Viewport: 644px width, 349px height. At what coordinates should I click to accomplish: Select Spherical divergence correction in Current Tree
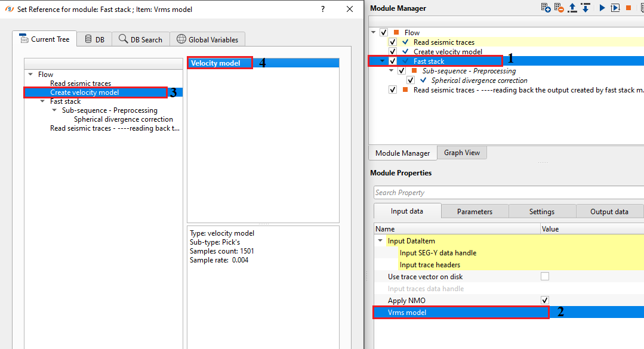(x=123, y=119)
